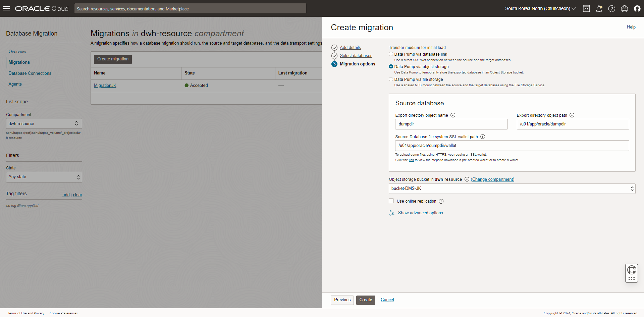Click the Add details completed step checkmark
Screen dimensions: 644x317
click(334, 48)
